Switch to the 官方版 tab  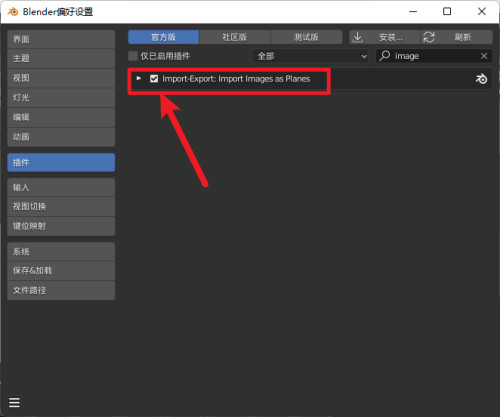coord(163,37)
